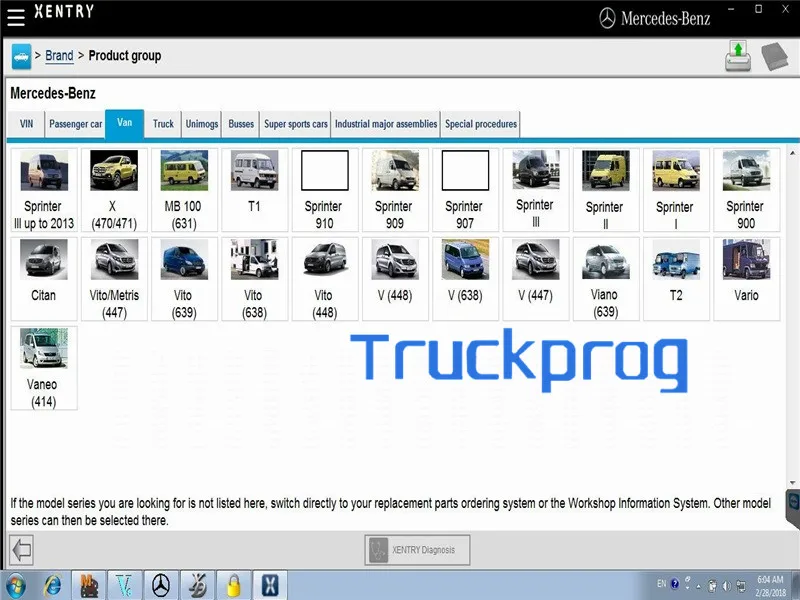This screenshot has height=600, width=800.
Task: Click the blue car home icon
Action: click(x=21, y=56)
